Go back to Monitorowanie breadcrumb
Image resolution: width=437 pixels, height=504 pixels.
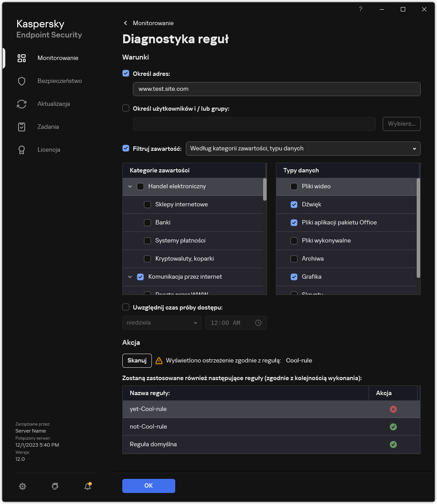148,23
